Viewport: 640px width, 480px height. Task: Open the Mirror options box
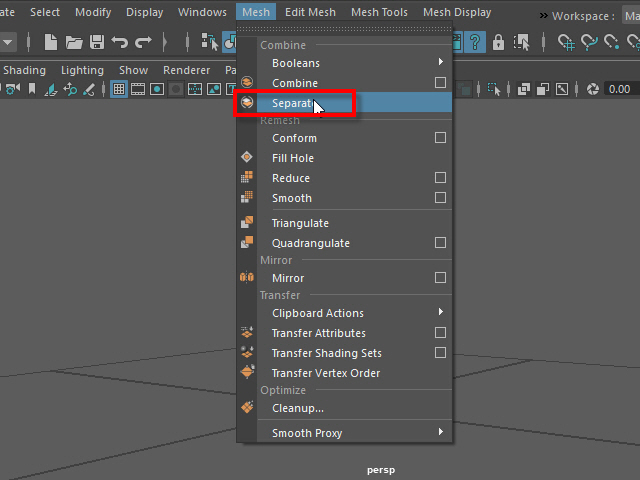tap(440, 278)
